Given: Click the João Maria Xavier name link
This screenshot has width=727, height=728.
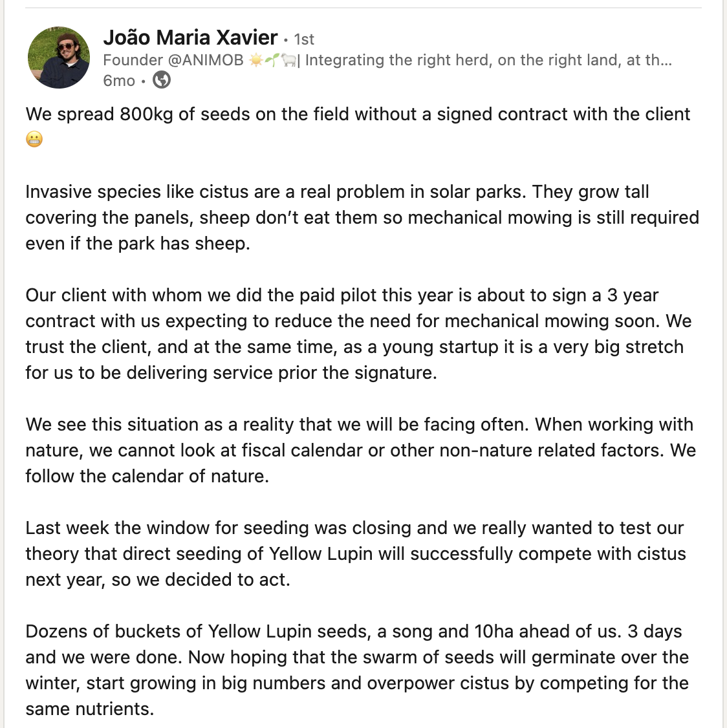Looking at the screenshot, I should [190, 37].
